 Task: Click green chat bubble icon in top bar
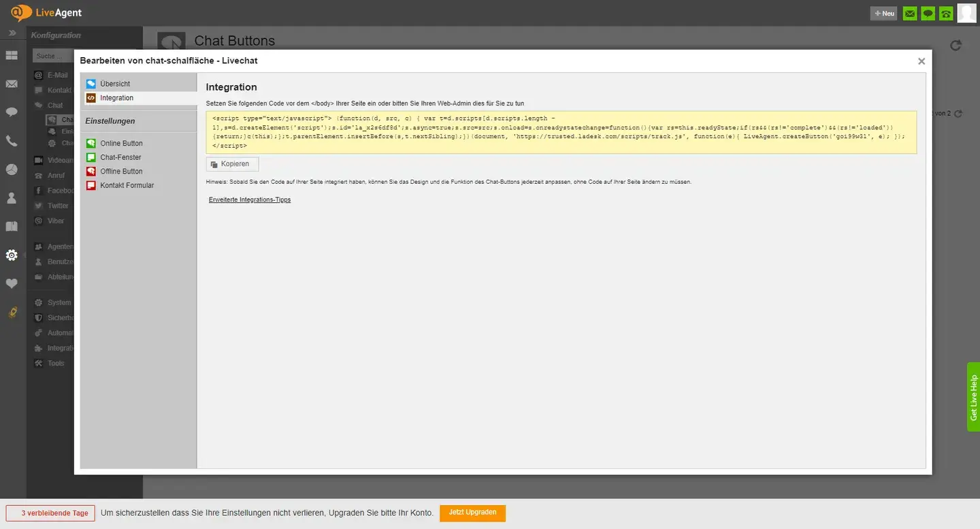928,14
